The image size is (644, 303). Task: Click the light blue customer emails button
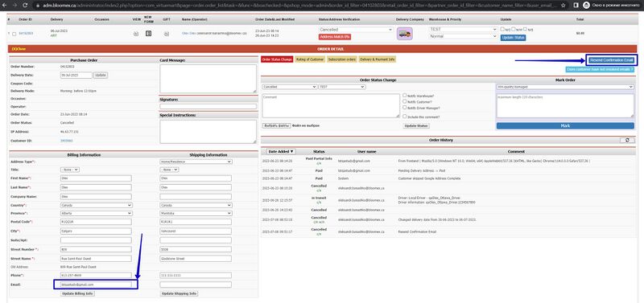tap(600, 70)
